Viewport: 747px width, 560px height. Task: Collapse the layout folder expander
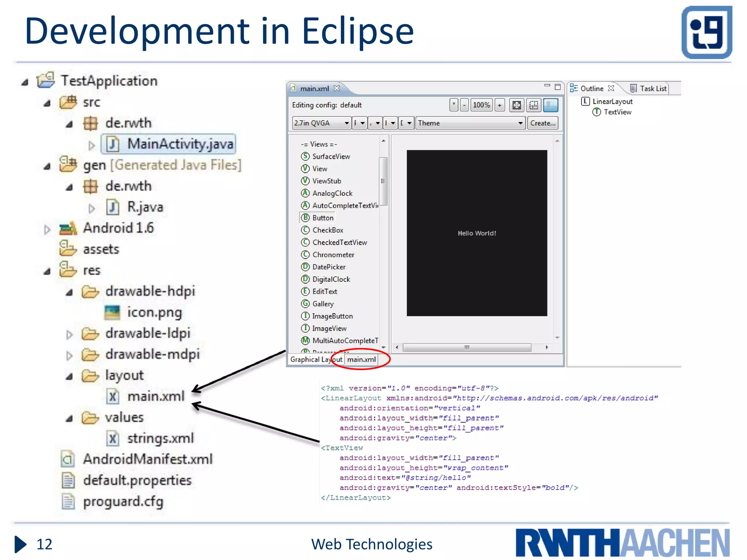(69, 377)
